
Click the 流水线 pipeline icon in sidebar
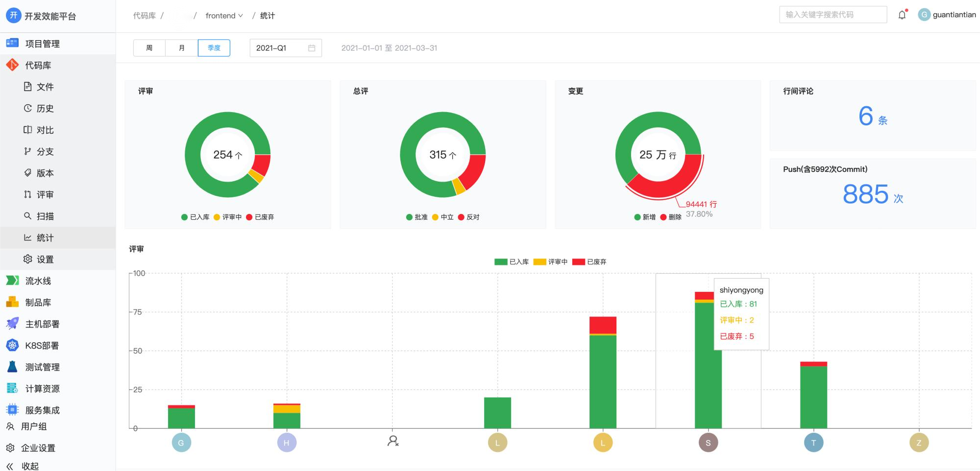tap(12, 281)
